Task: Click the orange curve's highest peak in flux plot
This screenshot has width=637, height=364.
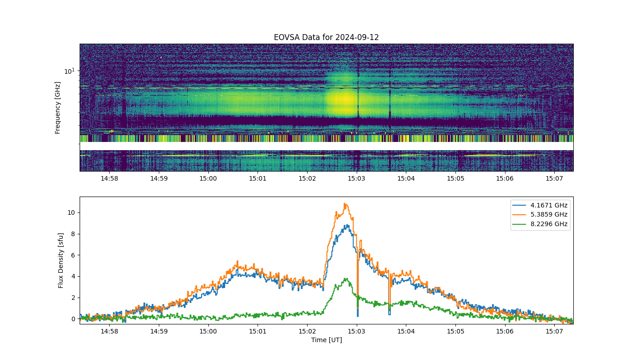Action: click(345, 204)
